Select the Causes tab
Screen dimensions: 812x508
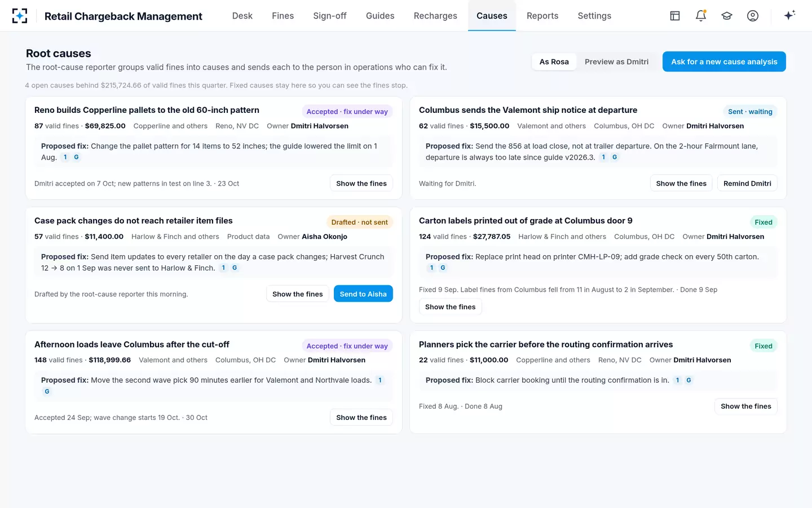[x=492, y=16]
